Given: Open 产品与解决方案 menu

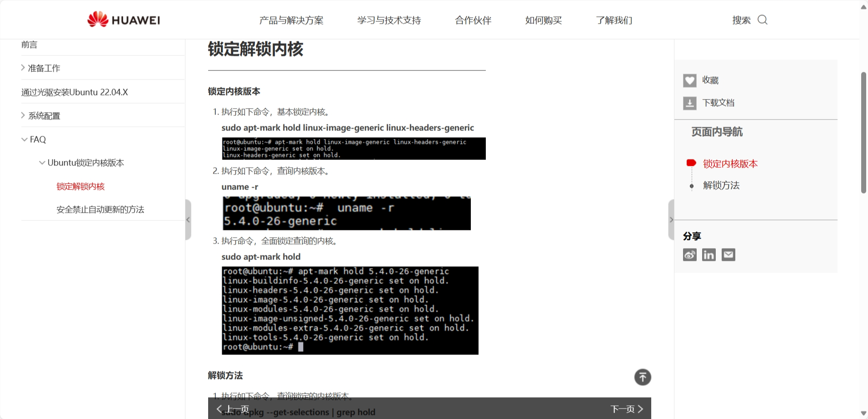Looking at the screenshot, I should tap(291, 20).
